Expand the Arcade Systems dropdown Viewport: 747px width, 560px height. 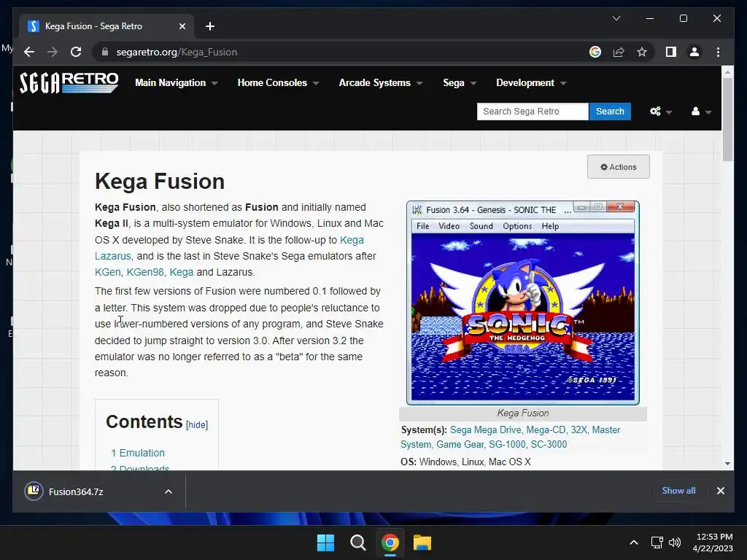(381, 83)
